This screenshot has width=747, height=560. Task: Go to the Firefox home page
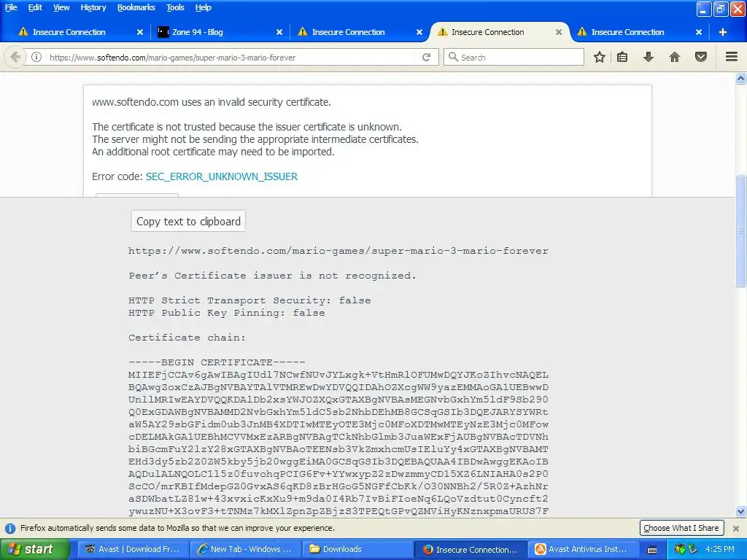coord(674,57)
